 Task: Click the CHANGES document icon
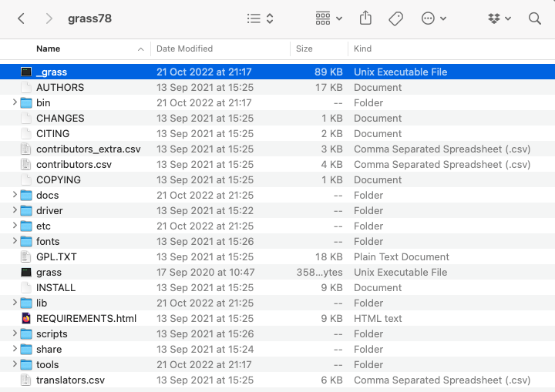click(26, 118)
